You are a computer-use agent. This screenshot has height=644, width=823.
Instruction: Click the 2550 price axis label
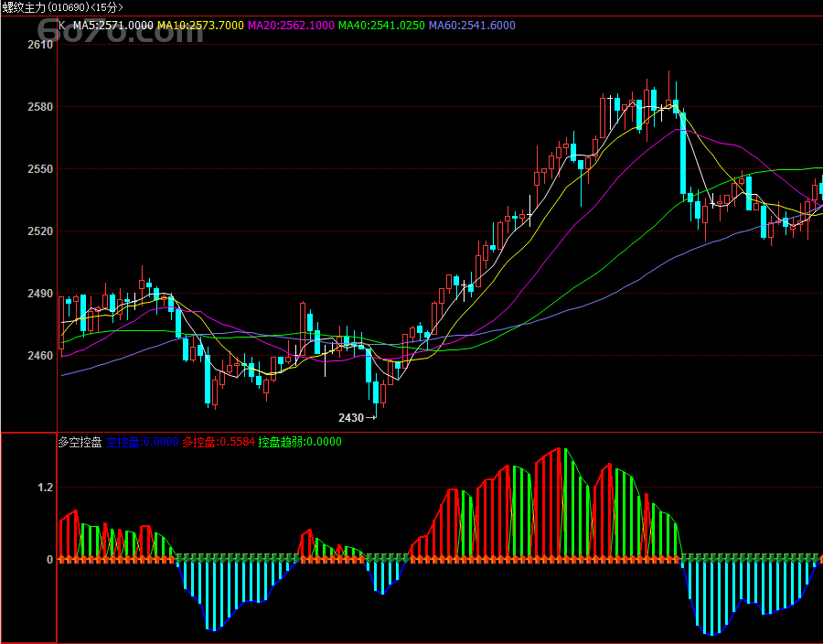tap(40, 169)
